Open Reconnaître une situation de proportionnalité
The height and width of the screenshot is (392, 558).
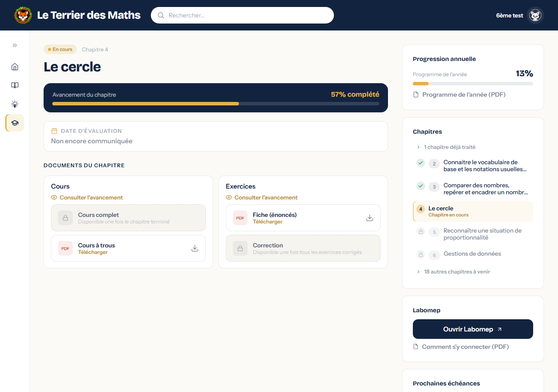(x=483, y=234)
